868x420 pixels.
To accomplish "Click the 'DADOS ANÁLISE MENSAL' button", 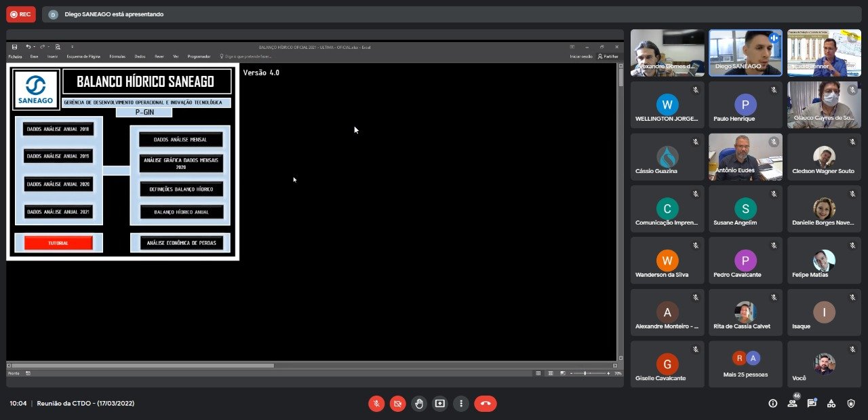I will click(x=180, y=140).
